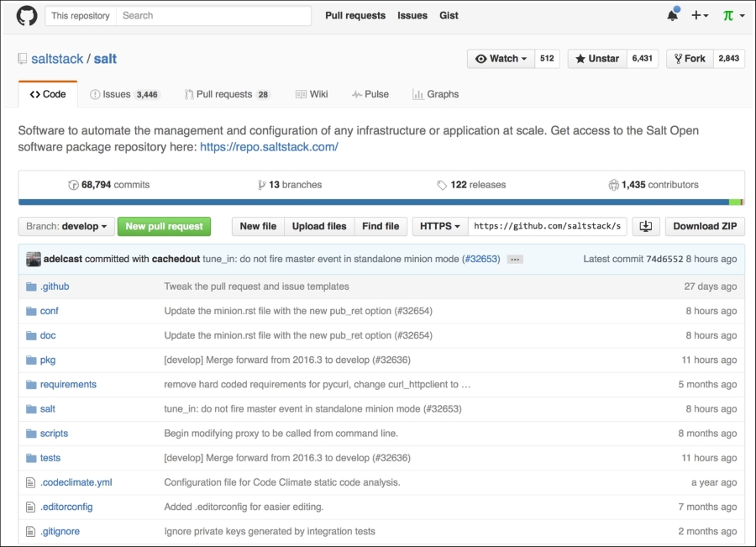This screenshot has height=547, width=756.
Task: Unstar the salt repository
Action: tap(597, 58)
